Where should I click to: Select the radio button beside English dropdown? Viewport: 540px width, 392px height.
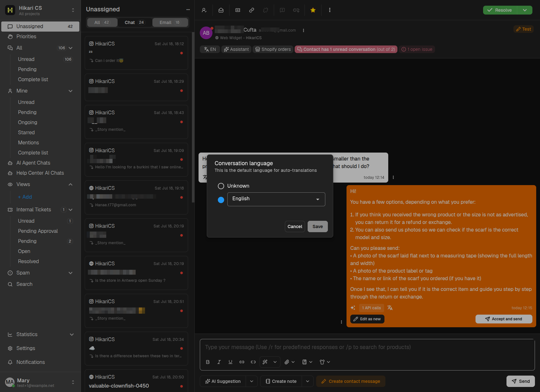click(x=221, y=200)
